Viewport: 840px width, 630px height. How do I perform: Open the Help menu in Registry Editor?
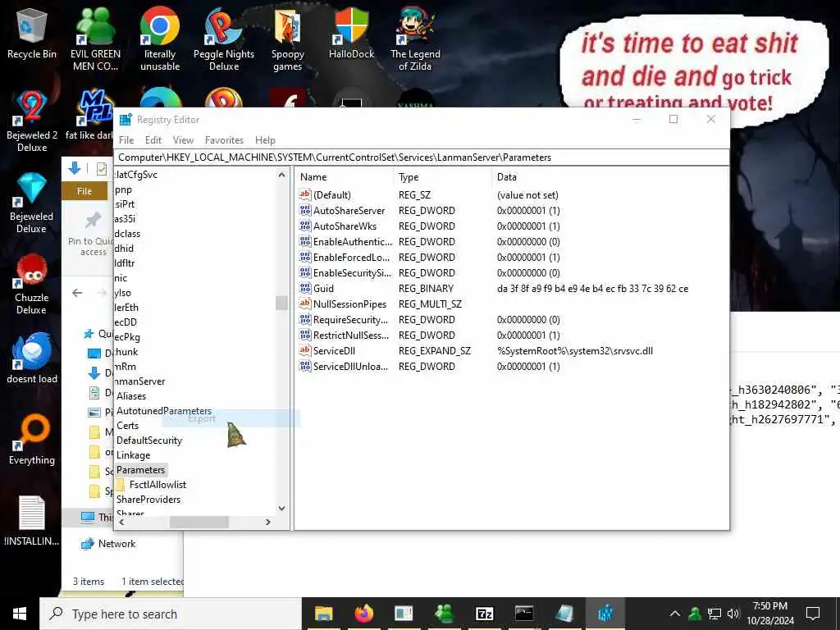(x=265, y=139)
